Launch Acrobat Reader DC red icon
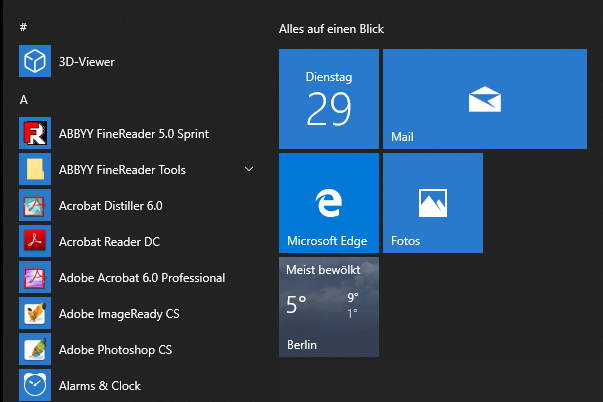 coord(35,241)
